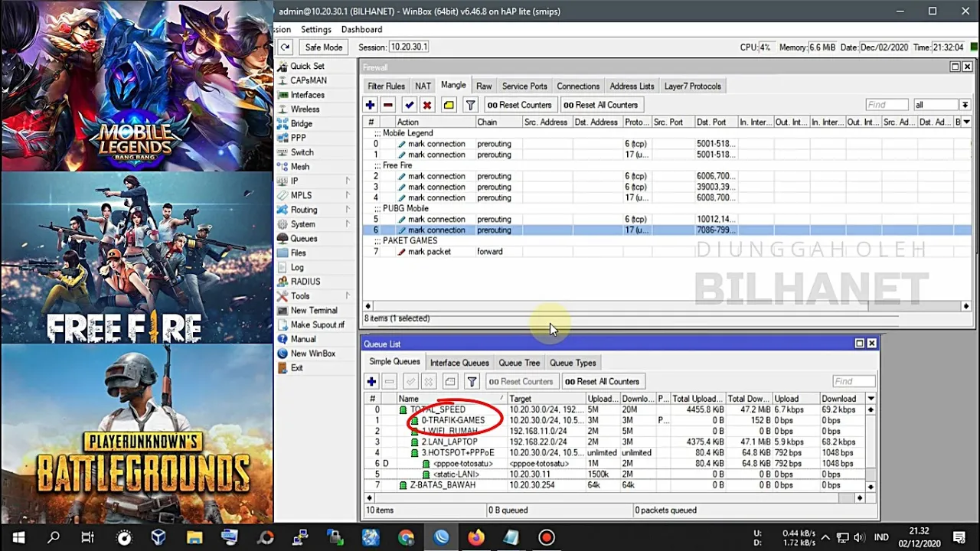Switch to Interface Queues tab

[459, 363]
